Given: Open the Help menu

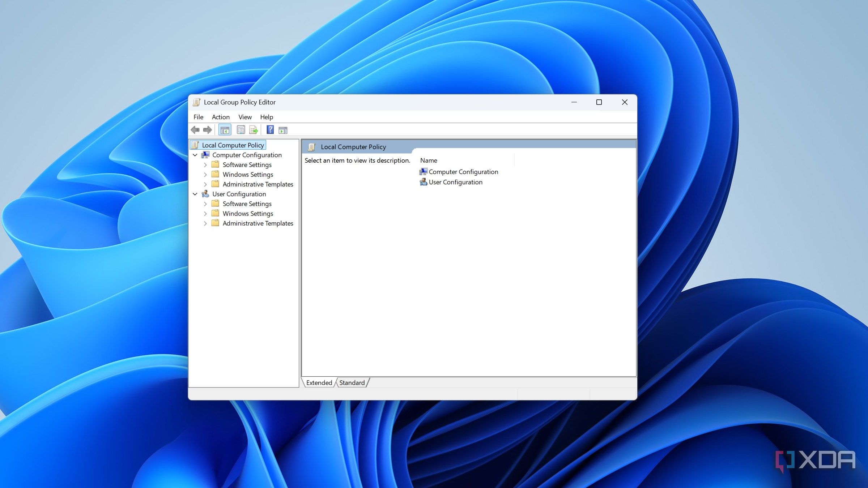Looking at the screenshot, I should pyautogui.click(x=267, y=117).
